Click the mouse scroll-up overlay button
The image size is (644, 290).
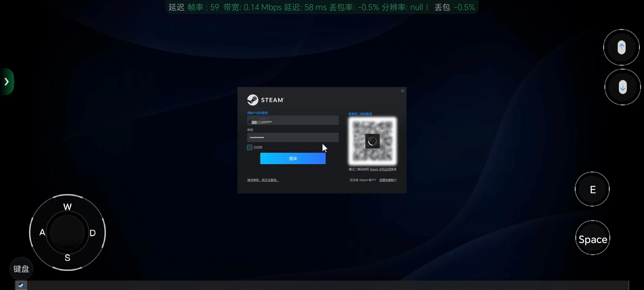(x=622, y=47)
